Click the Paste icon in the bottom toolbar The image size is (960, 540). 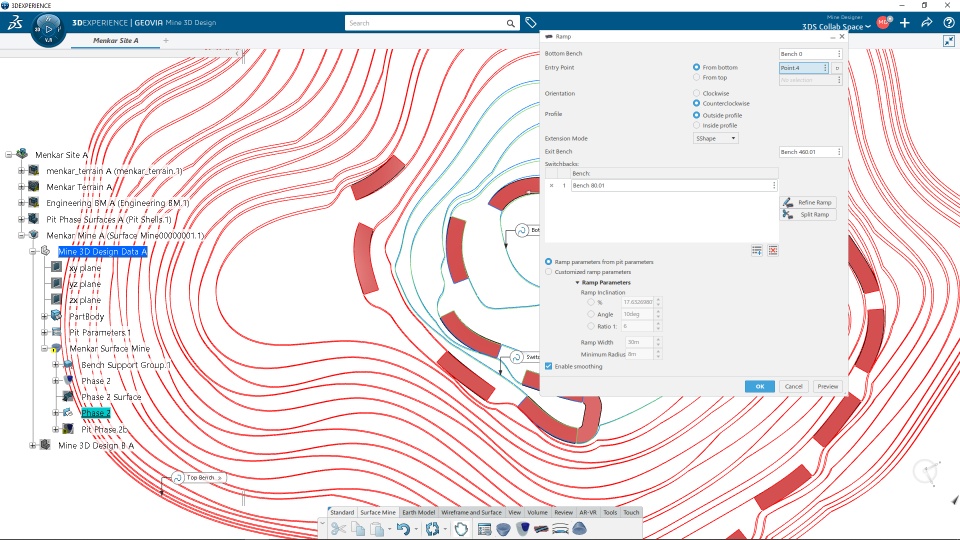(x=377, y=528)
